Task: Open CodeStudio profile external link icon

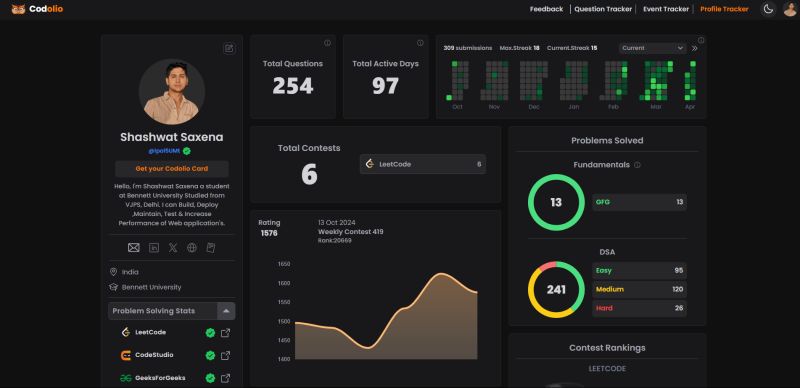Action: point(225,355)
